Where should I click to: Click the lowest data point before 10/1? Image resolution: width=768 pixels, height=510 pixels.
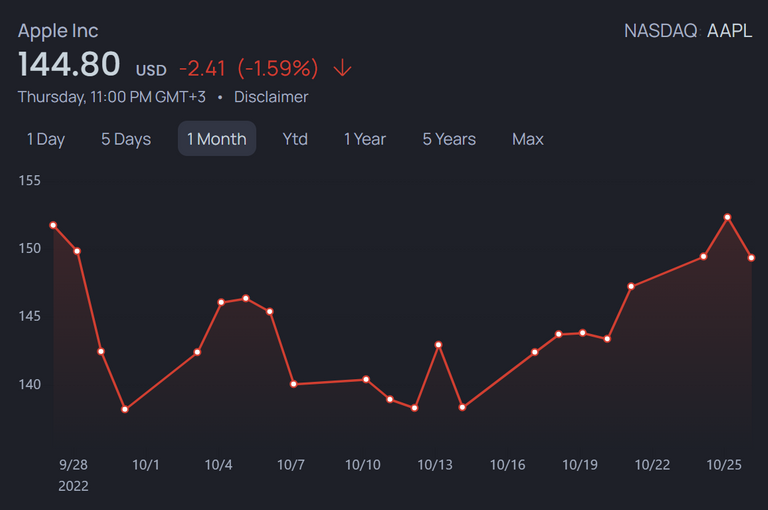(x=125, y=409)
